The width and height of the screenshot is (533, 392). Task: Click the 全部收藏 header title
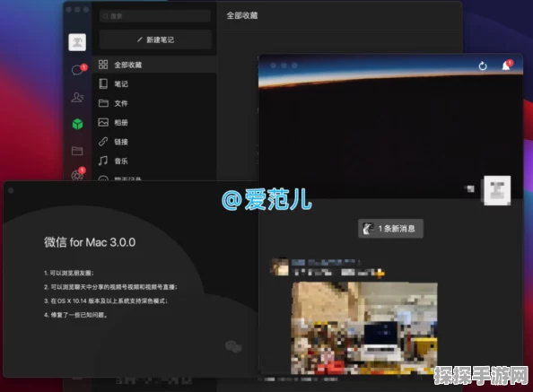[x=242, y=15]
